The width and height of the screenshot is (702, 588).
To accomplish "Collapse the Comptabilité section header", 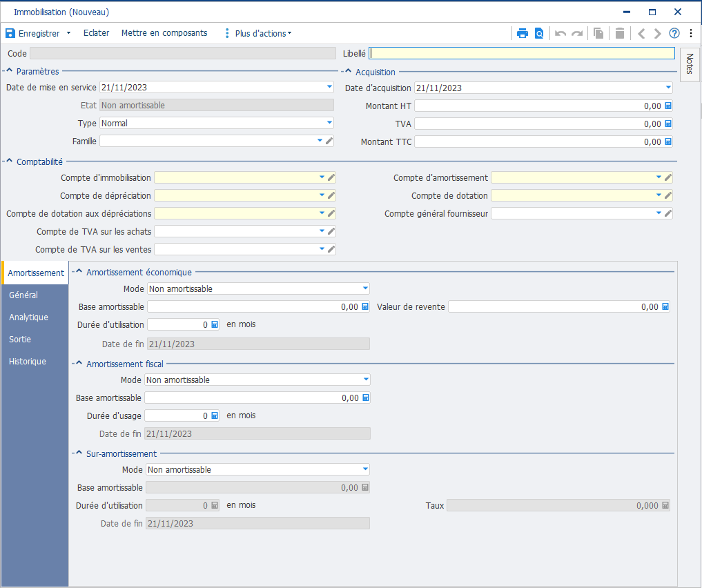I will coord(9,161).
